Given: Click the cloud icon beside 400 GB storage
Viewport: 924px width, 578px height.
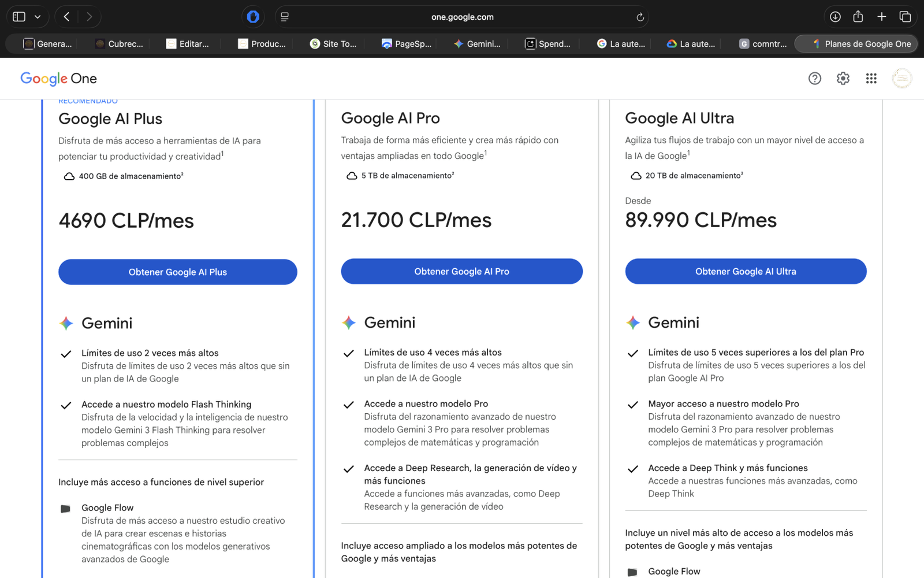Looking at the screenshot, I should [69, 176].
